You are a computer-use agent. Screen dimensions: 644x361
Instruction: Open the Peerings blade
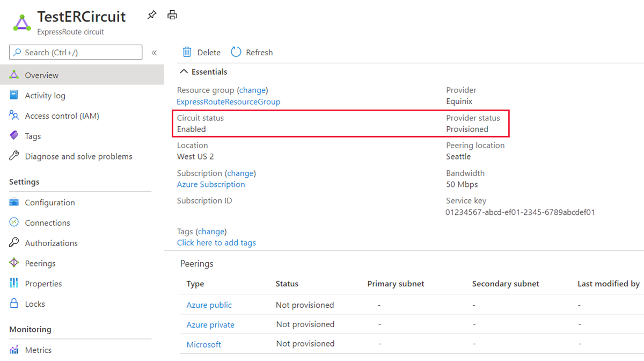click(x=41, y=263)
